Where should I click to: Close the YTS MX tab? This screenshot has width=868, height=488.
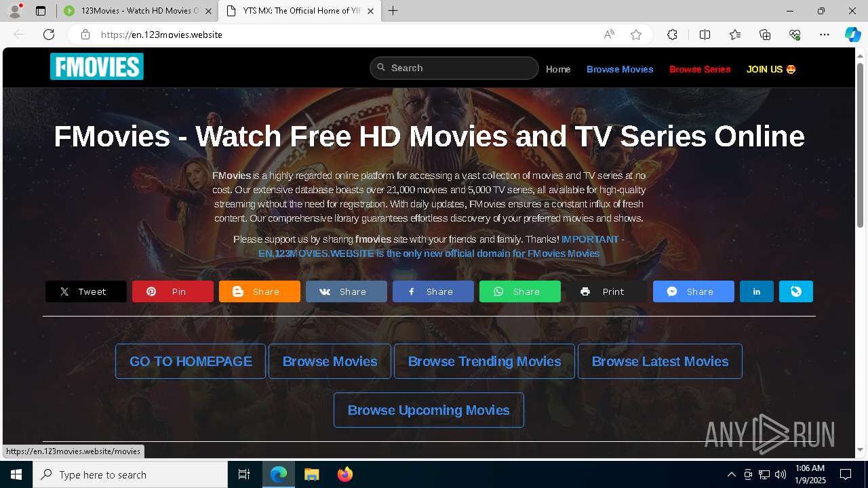pos(370,11)
